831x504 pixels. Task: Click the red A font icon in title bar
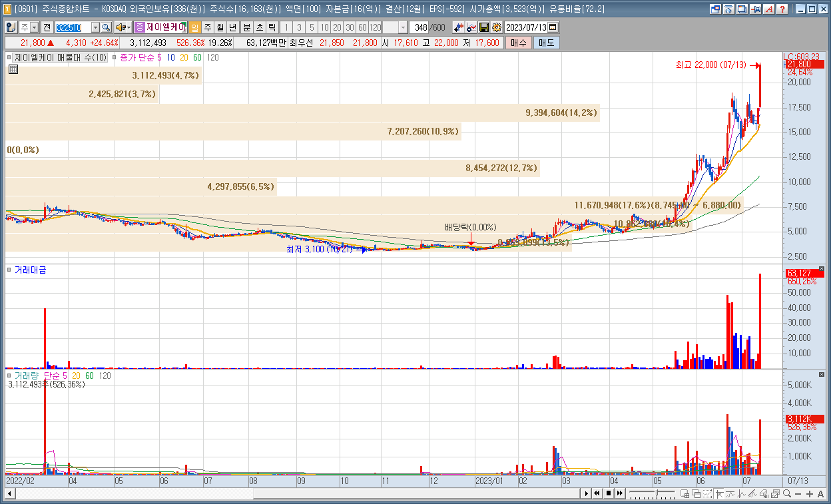pos(769,9)
